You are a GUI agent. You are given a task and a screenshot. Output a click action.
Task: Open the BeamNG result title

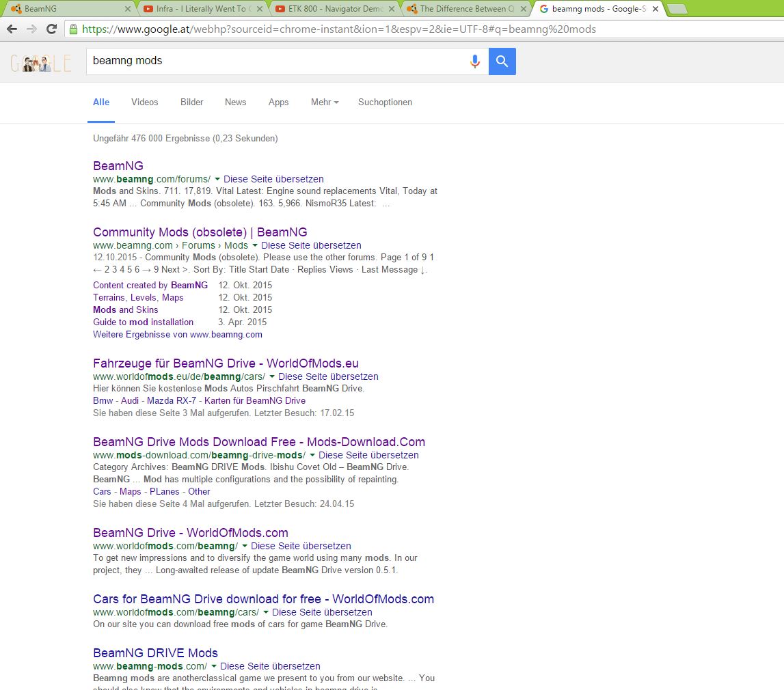(x=118, y=166)
